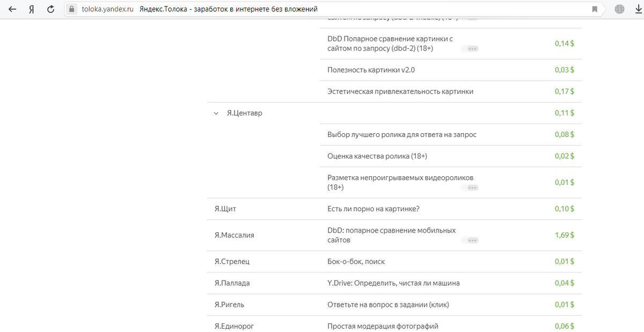Select the Я.Щит requester row

click(x=394, y=209)
